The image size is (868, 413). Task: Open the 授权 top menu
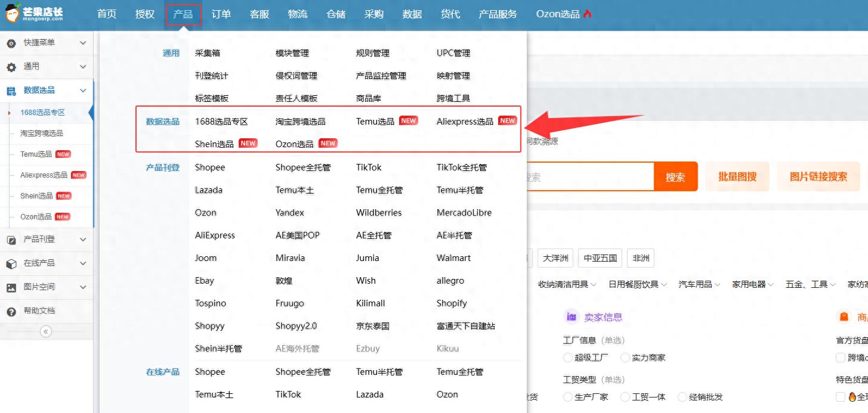(145, 14)
